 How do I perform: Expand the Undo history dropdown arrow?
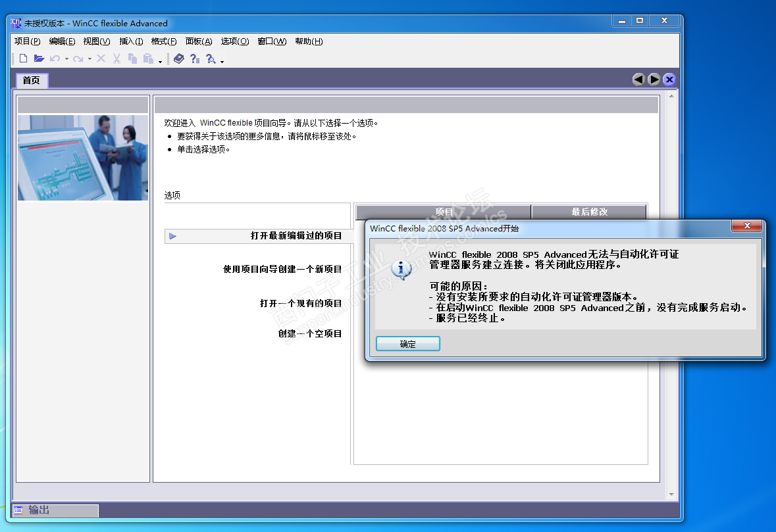coord(67,59)
